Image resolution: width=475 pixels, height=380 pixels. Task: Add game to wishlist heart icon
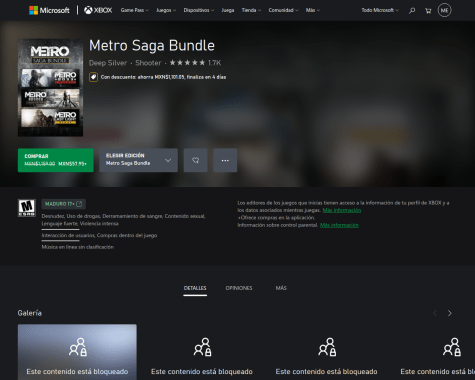click(196, 160)
